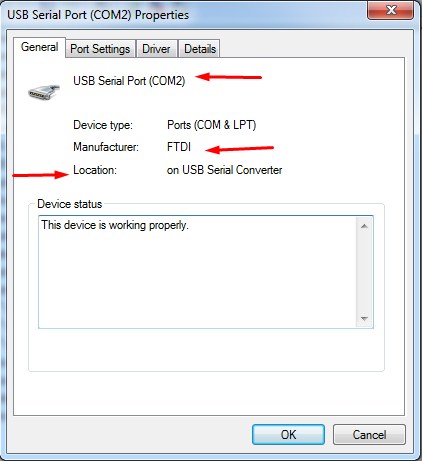Switch to the Port Settings tab

(x=100, y=49)
